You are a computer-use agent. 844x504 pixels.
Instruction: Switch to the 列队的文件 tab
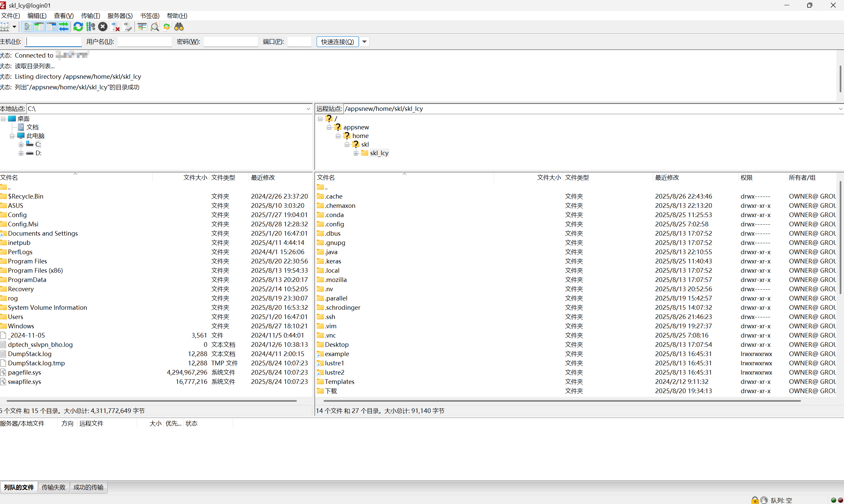19,487
